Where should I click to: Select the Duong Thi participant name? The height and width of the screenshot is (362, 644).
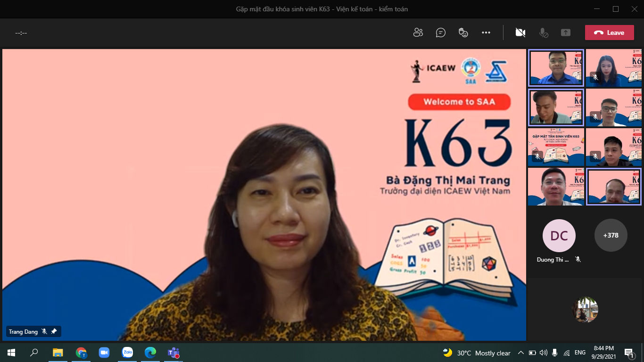(553, 260)
